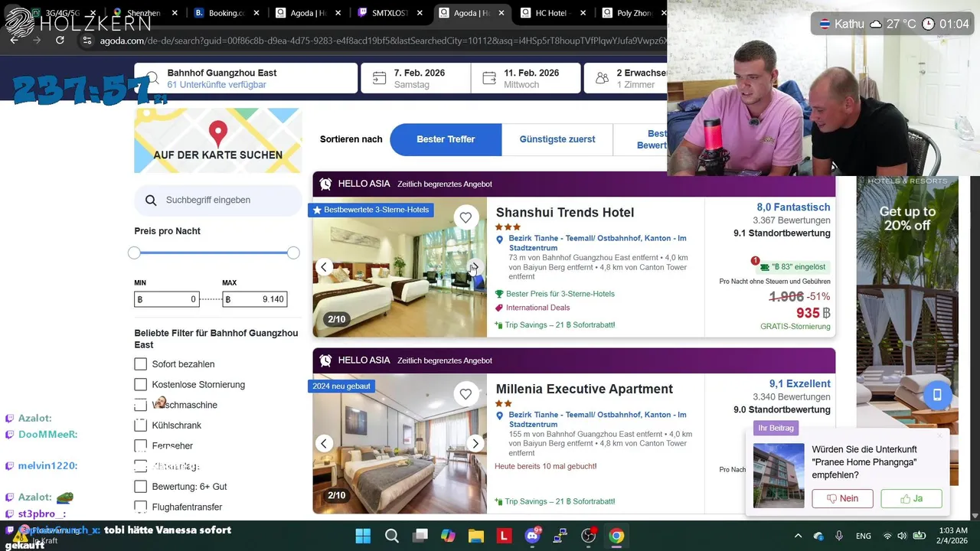The width and height of the screenshot is (980, 551).
Task: Sort results by Bester Treffer
Action: click(x=446, y=139)
